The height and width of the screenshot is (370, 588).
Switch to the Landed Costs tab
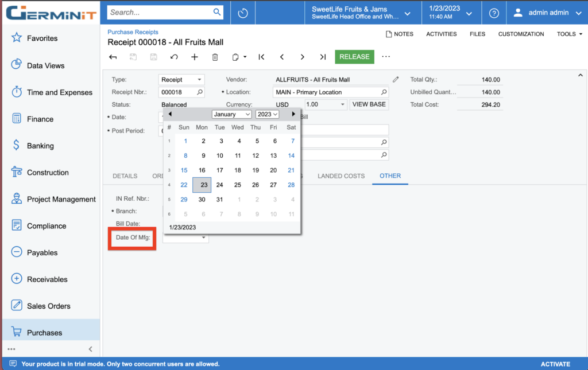pyautogui.click(x=341, y=176)
